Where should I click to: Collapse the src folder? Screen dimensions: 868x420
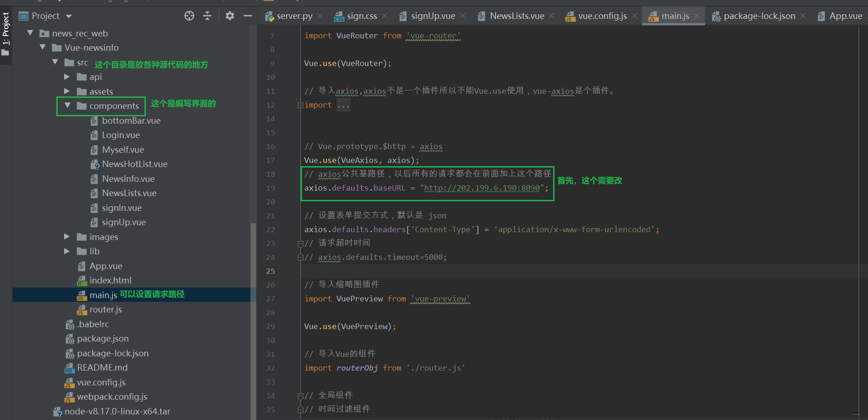point(55,62)
